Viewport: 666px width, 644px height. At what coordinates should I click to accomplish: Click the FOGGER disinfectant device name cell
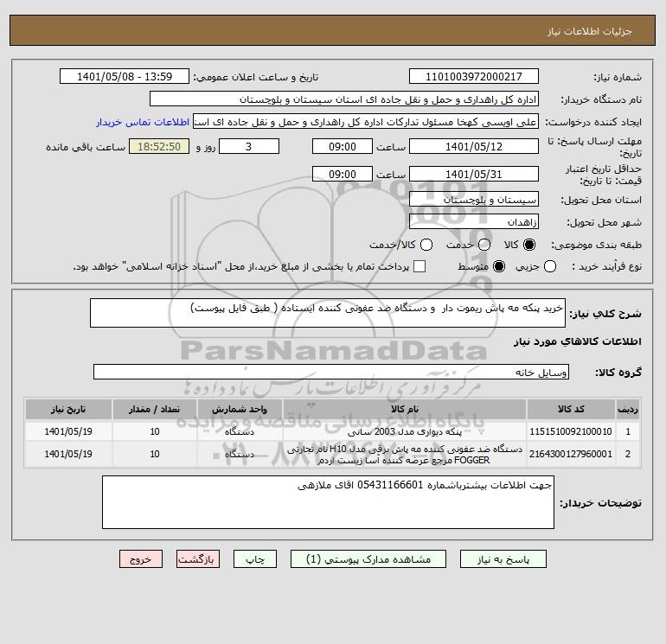pyautogui.click(x=405, y=454)
